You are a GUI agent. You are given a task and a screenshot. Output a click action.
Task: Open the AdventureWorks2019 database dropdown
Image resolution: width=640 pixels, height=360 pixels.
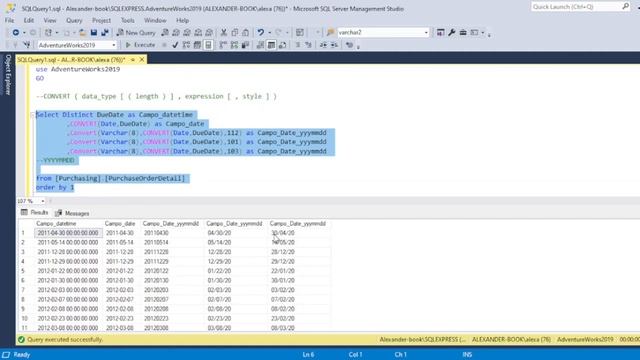113,45
